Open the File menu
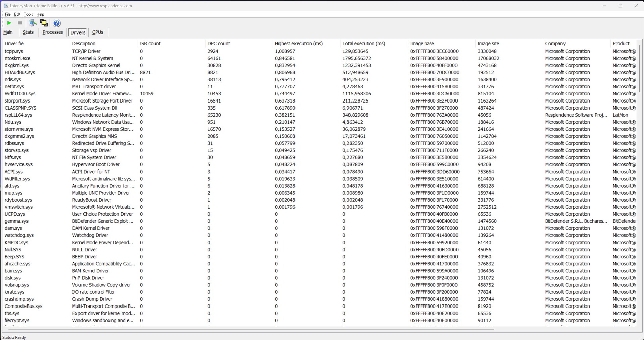The width and height of the screenshot is (644, 340). pos(8,14)
